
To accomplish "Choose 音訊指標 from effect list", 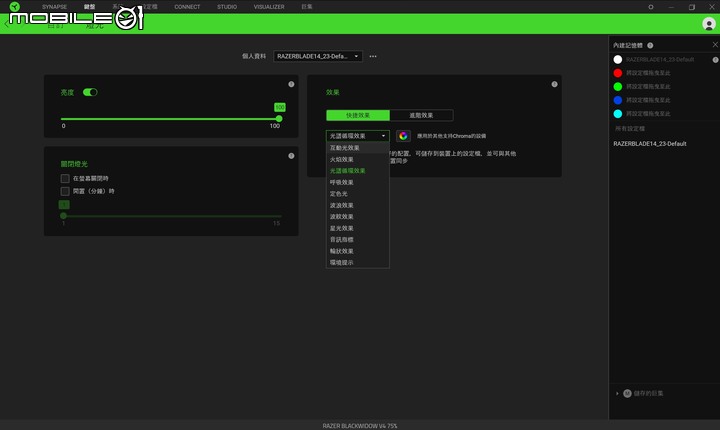I will [x=358, y=240].
